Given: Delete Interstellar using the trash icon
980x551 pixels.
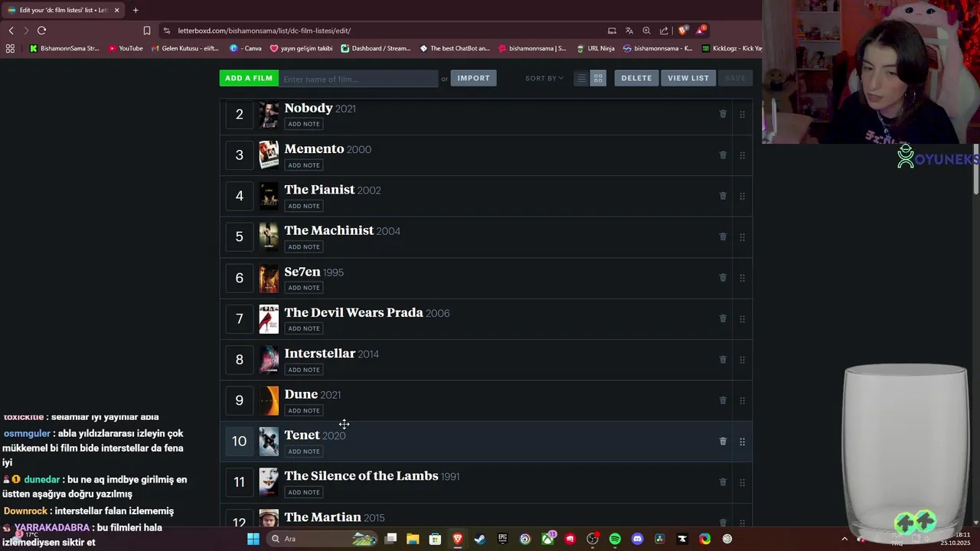Looking at the screenshot, I should coord(723,359).
